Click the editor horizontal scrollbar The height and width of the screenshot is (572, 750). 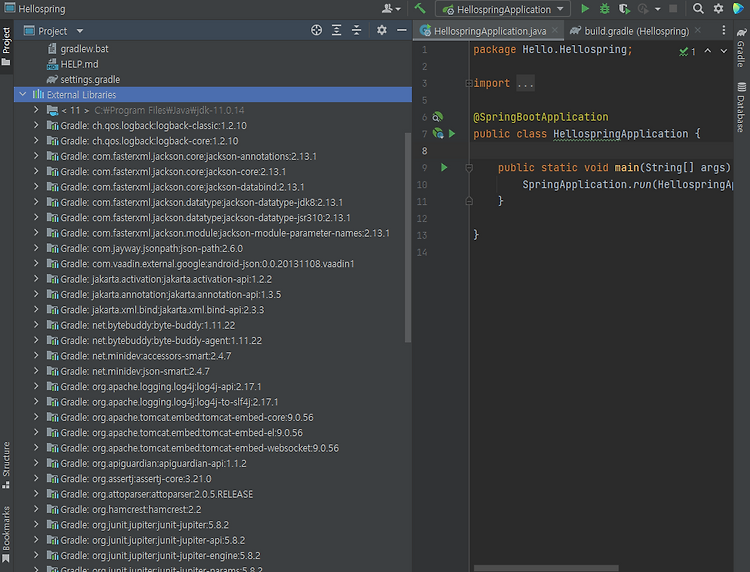click(x=546, y=568)
